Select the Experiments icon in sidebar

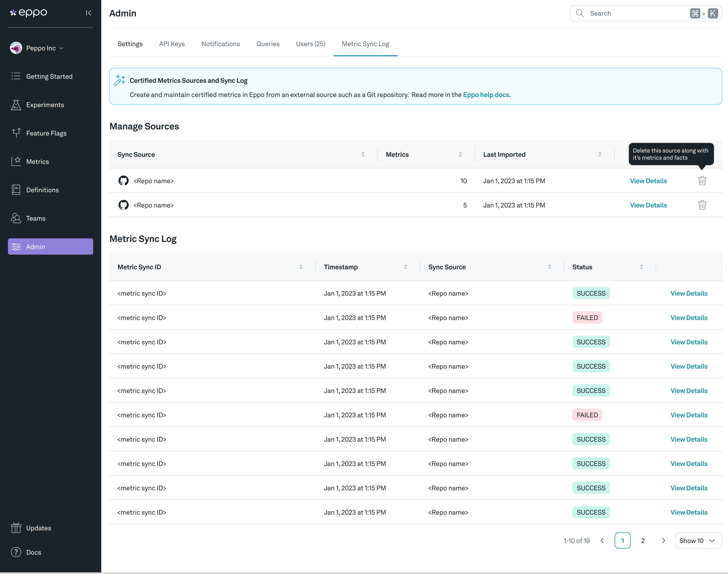click(16, 105)
